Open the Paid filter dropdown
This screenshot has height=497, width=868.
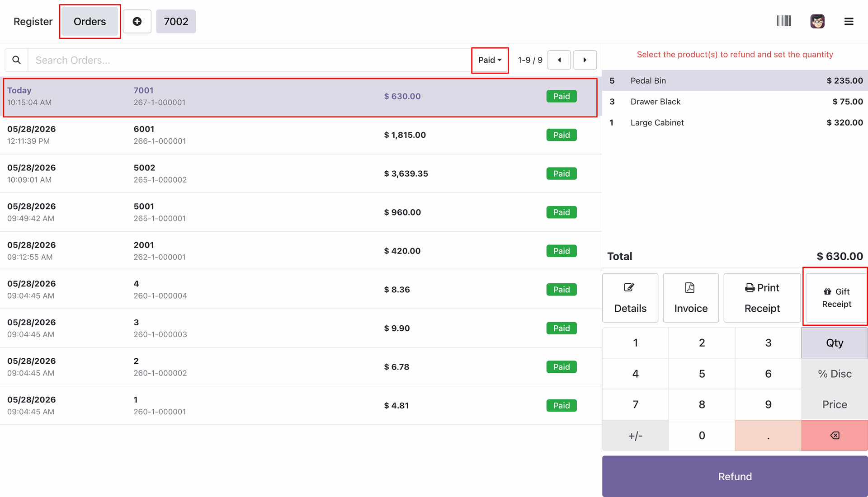point(490,60)
